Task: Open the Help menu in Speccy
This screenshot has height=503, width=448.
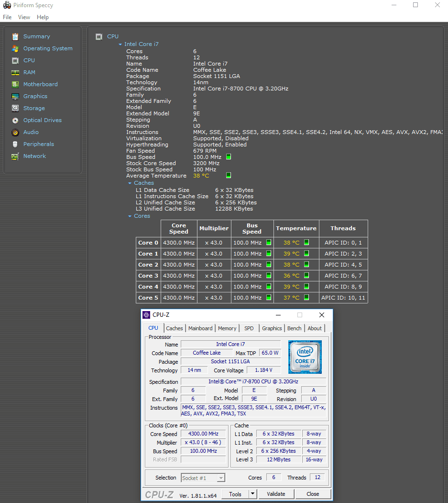Action: pos(43,17)
